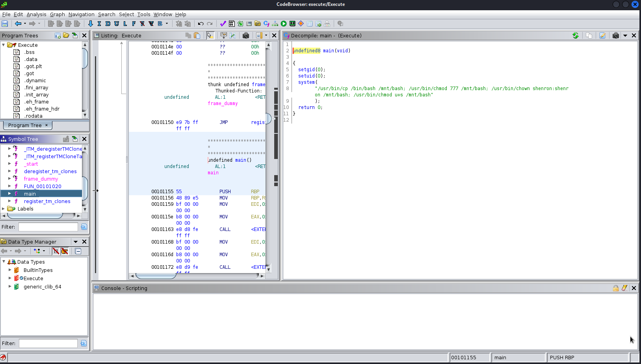Click the Symbol Tree filter options icon
This screenshot has width=641, height=364.
(84, 227)
